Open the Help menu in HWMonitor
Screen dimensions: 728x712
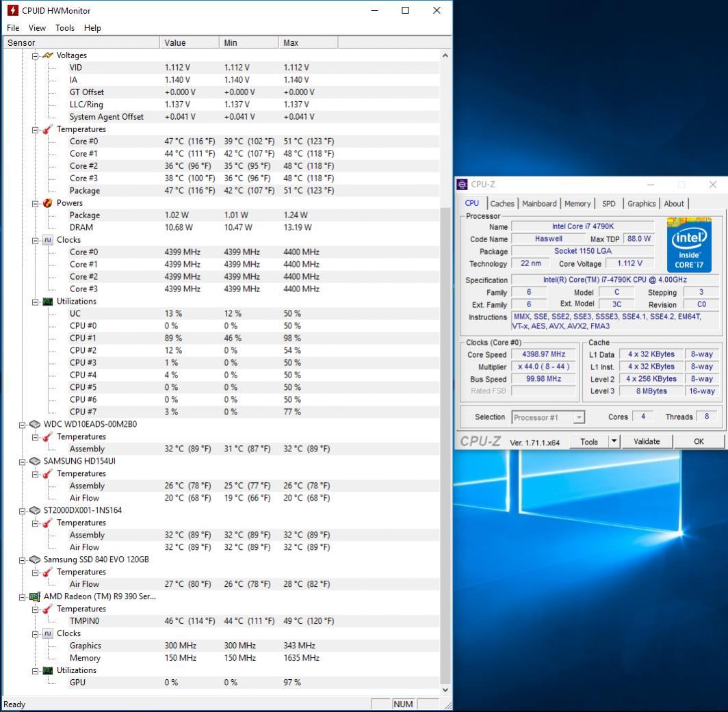pos(92,28)
